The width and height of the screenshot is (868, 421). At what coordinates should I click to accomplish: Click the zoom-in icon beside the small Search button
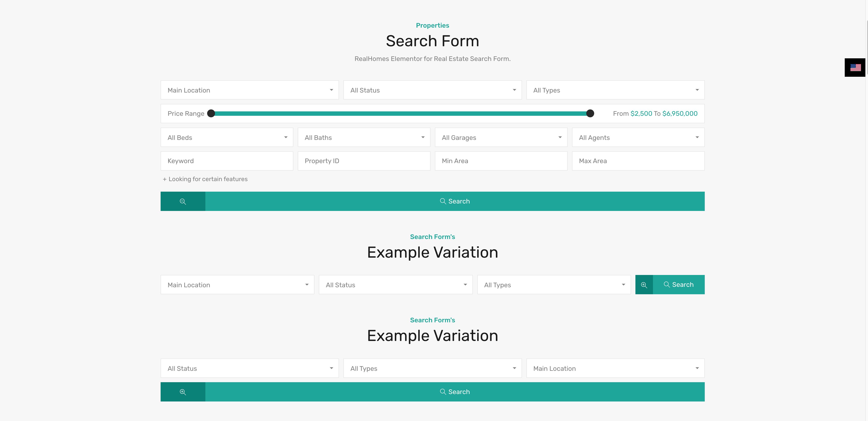(644, 285)
